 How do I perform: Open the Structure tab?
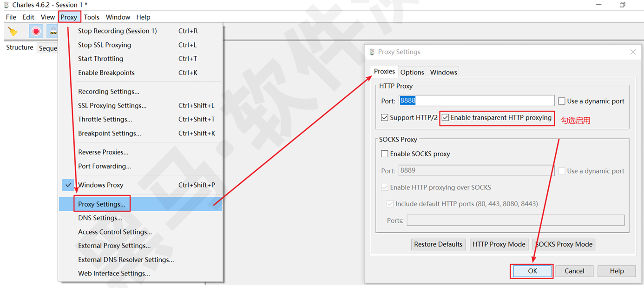20,47
